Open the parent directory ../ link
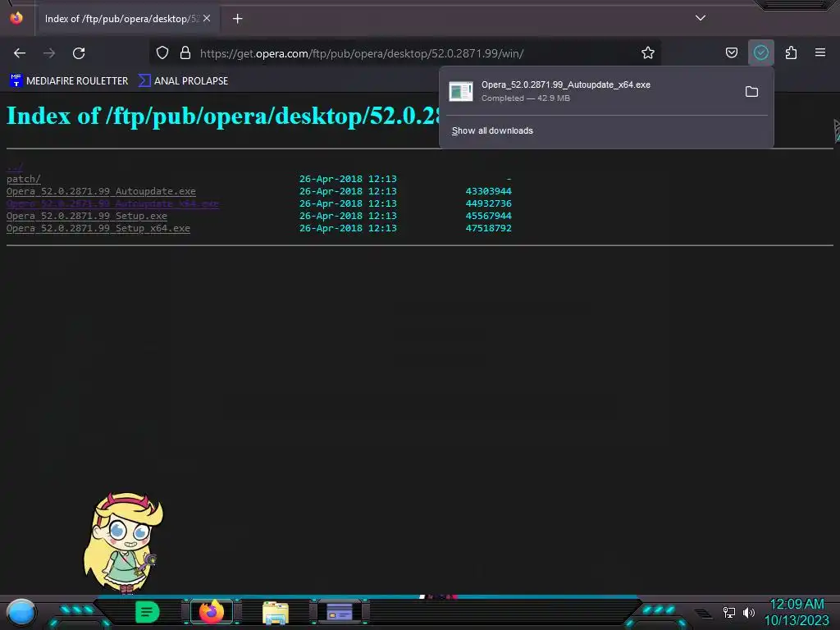 15,167
